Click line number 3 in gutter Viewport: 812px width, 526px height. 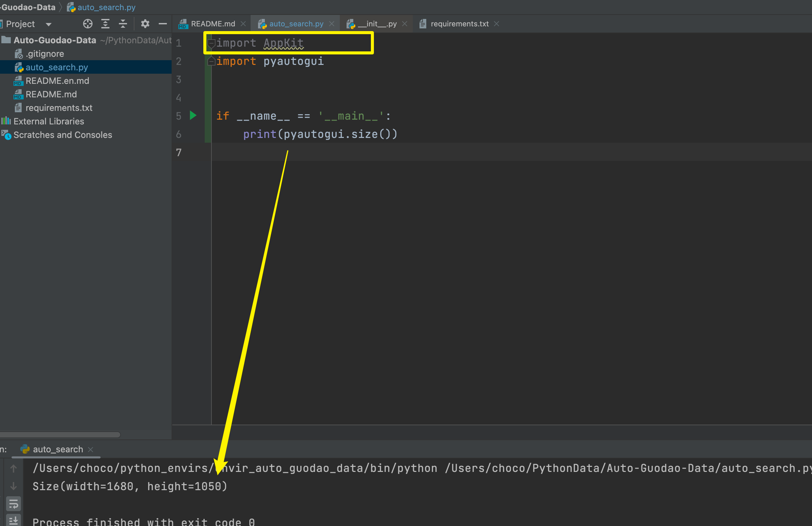179,79
